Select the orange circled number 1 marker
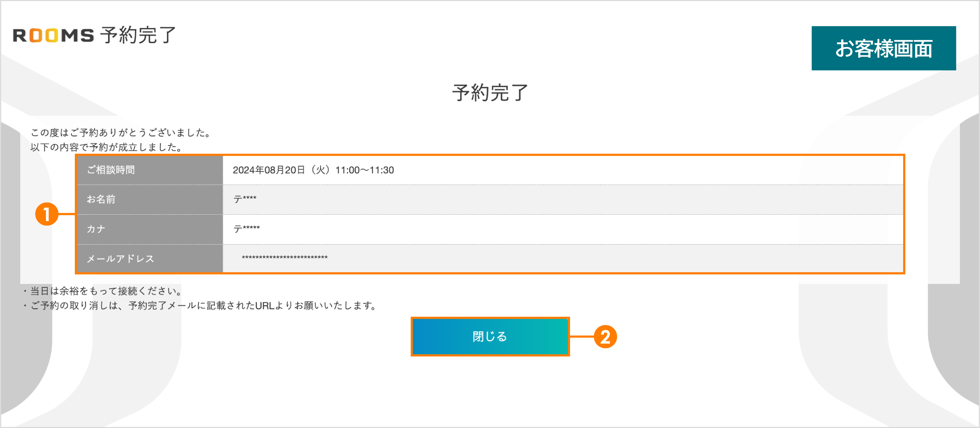 click(x=47, y=214)
